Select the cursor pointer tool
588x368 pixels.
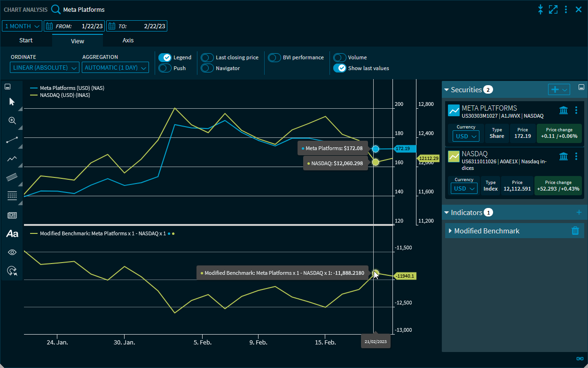tap(12, 102)
